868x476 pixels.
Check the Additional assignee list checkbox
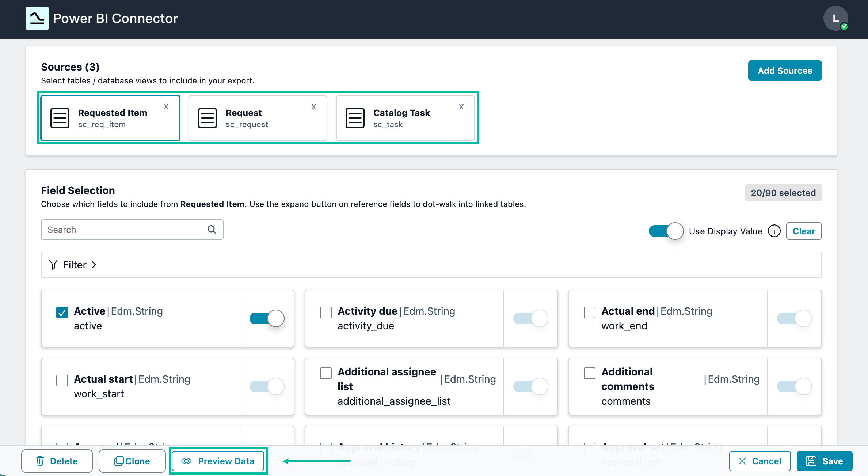coord(326,373)
